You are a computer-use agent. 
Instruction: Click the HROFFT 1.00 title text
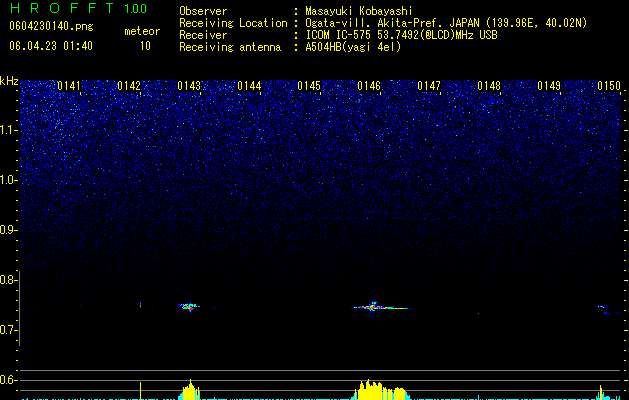[78, 8]
